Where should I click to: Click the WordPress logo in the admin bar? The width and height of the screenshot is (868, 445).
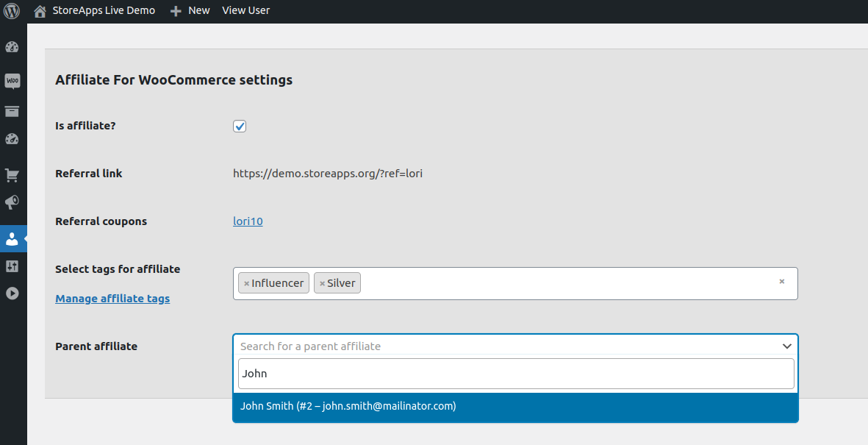11,10
